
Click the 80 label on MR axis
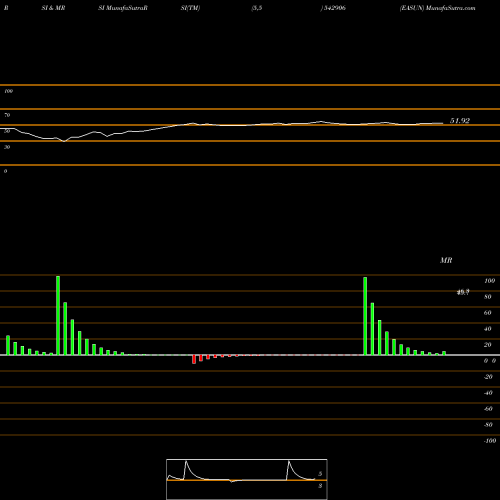pyautogui.click(x=488, y=297)
